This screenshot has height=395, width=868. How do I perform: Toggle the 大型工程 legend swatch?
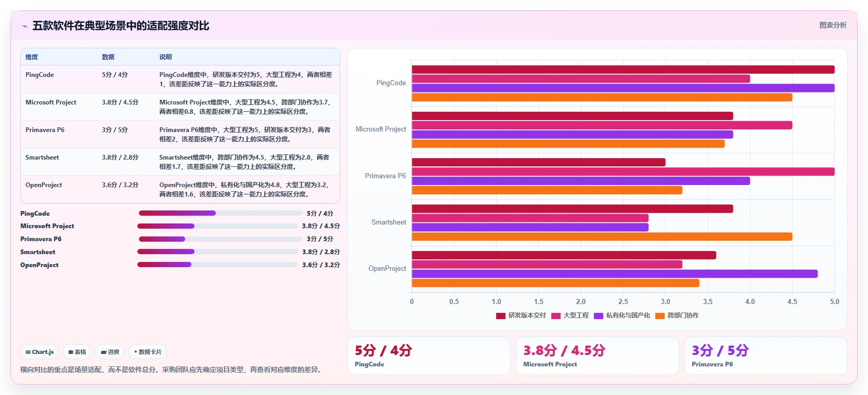pyautogui.click(x=556, y=315)
